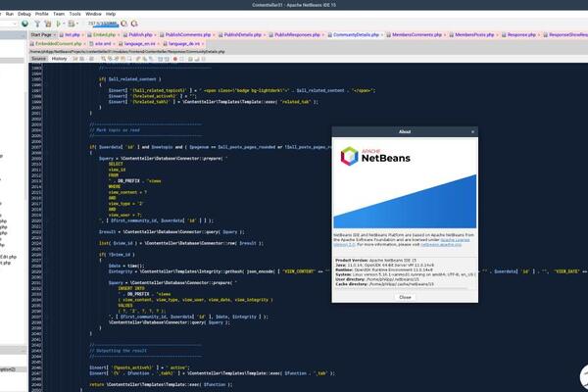Close About dialog with X icon

point(472,131)
